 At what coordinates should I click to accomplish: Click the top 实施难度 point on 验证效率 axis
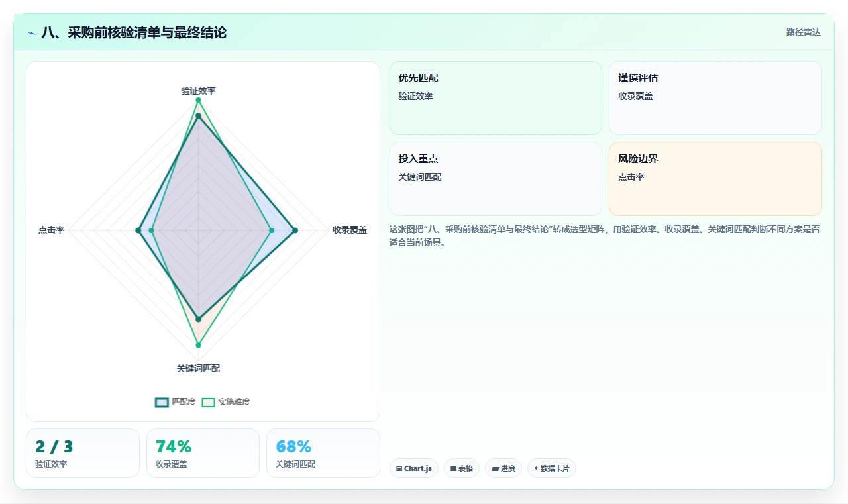pos(198,100)
